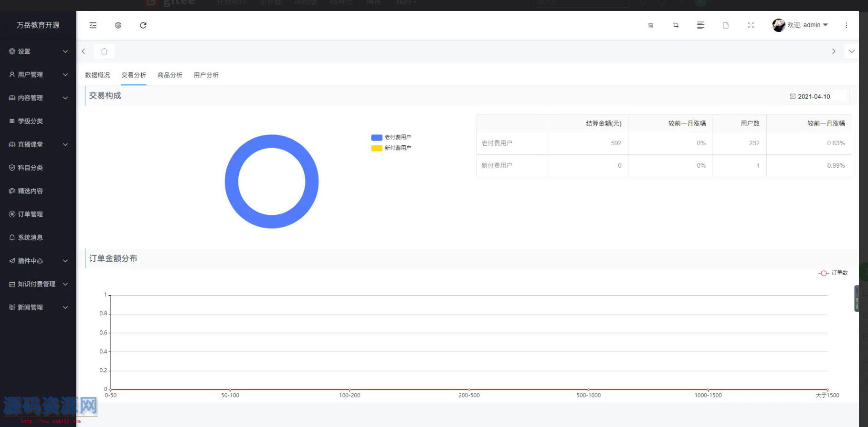Image resolution: width=868 pixels, height=427 pixels.
Task: Open the admin user dropdown
Action: 806,25
